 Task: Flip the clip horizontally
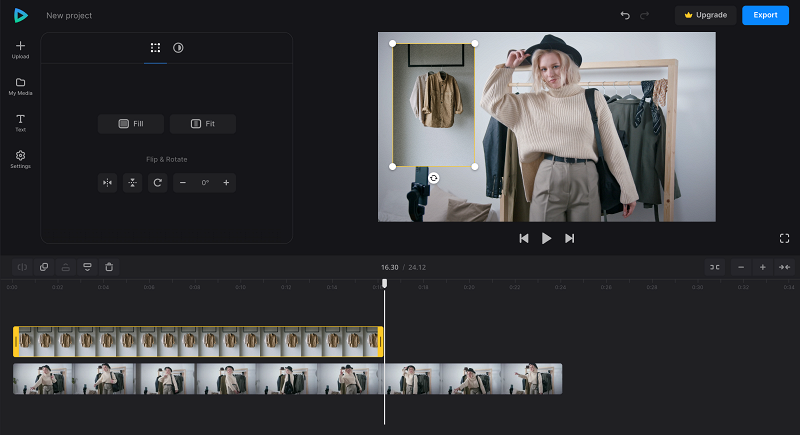[x=108, y=183]
